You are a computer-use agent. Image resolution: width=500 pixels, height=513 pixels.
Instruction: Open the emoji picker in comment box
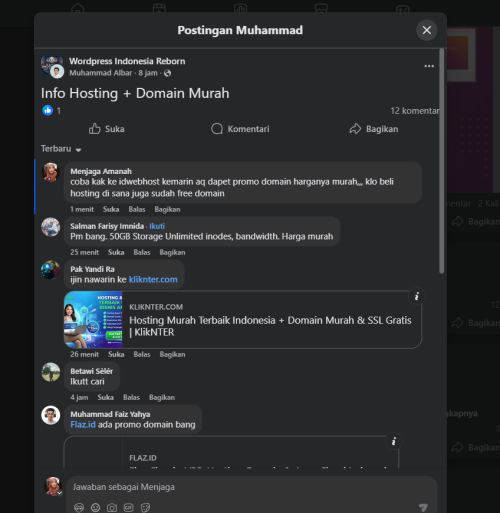coord(95,508)
